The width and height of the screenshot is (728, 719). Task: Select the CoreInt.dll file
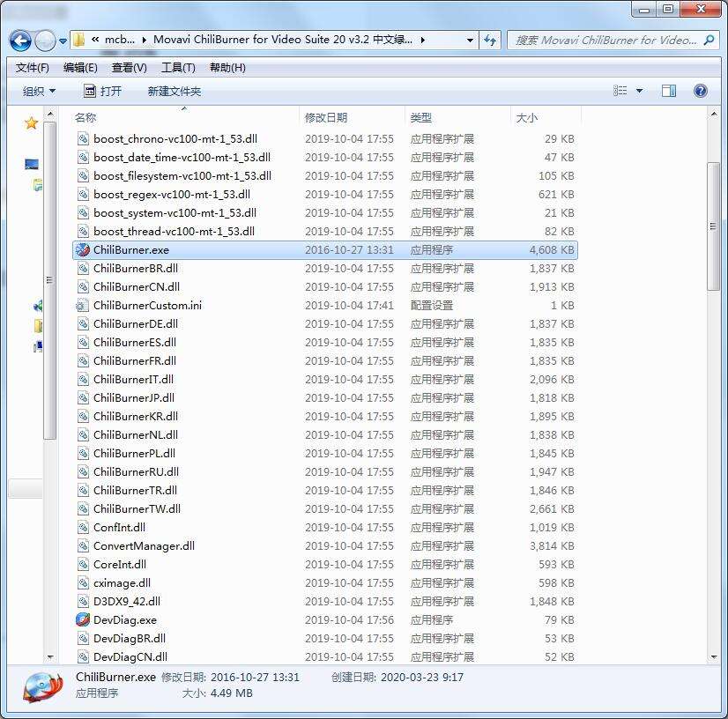120,565
